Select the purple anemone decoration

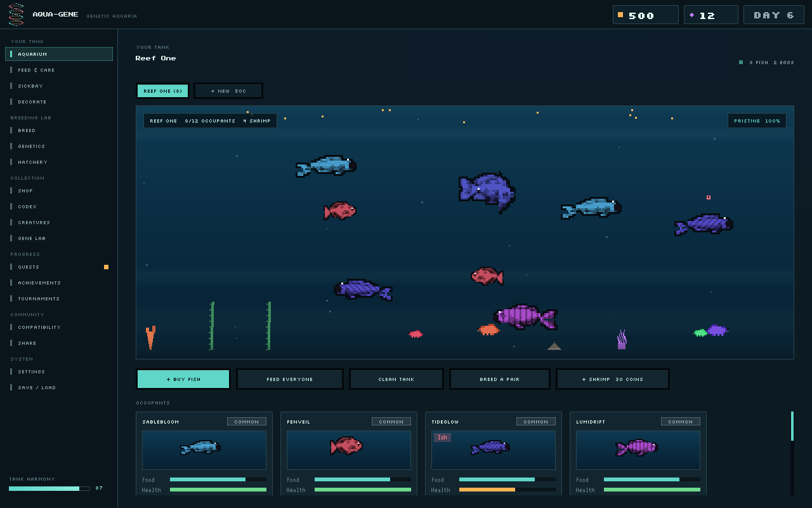(x=622, y=339)
